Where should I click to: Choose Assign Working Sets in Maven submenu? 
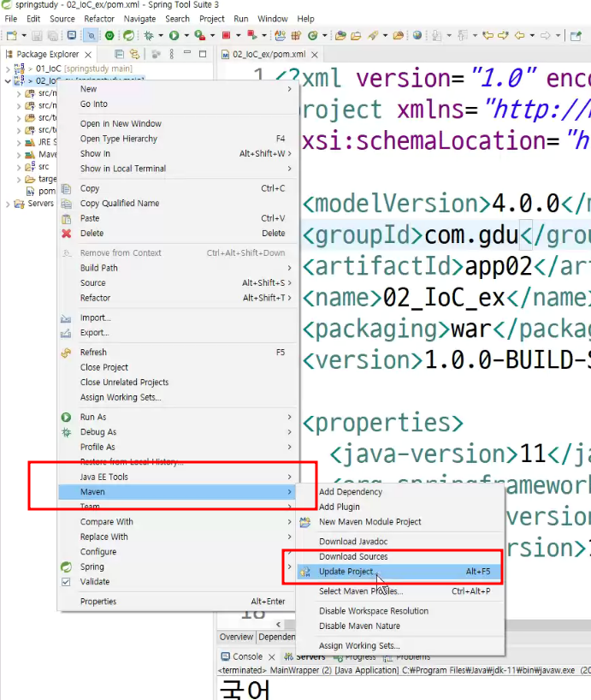[400, 645]
